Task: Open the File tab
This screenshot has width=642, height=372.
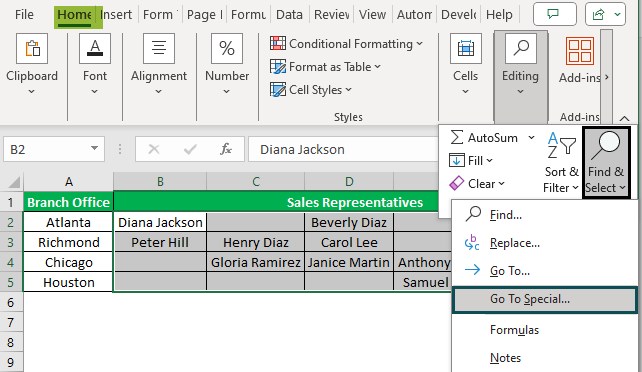Action: pyautogui.click(x=24, y=14)
